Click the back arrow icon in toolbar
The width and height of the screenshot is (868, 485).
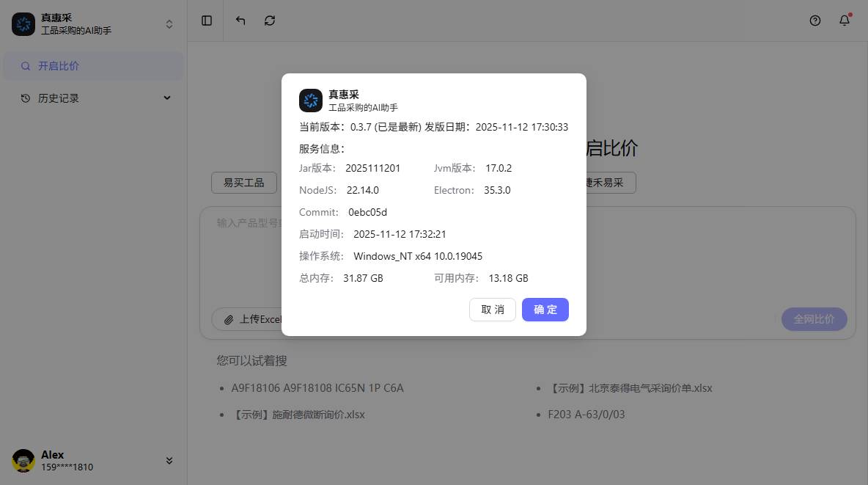[240, 21]
